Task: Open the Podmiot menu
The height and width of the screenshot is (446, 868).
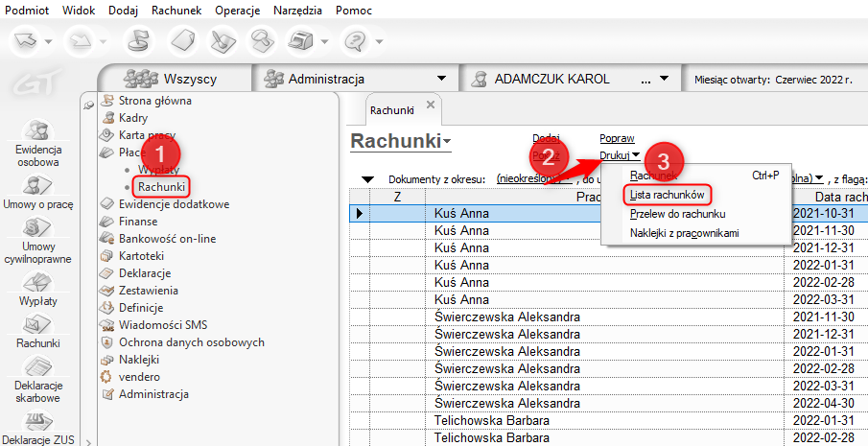Action: click(26, 11)
